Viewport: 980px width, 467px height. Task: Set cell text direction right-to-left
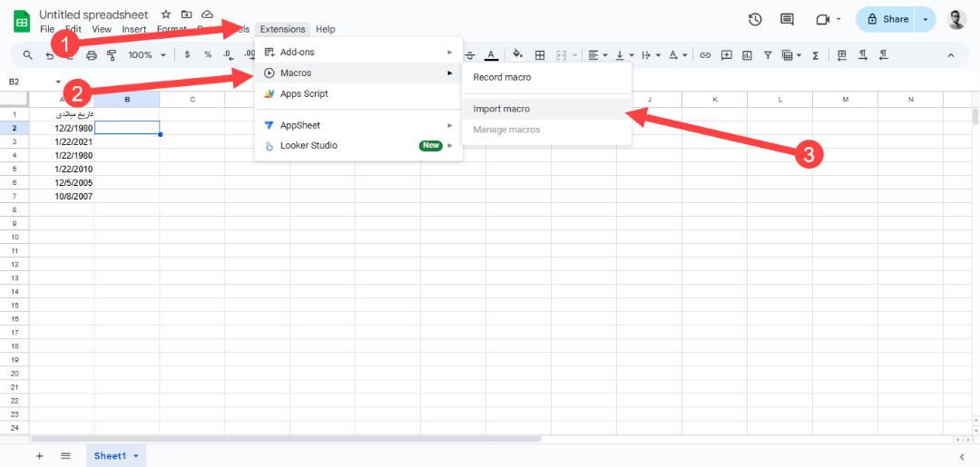[884, 55]
